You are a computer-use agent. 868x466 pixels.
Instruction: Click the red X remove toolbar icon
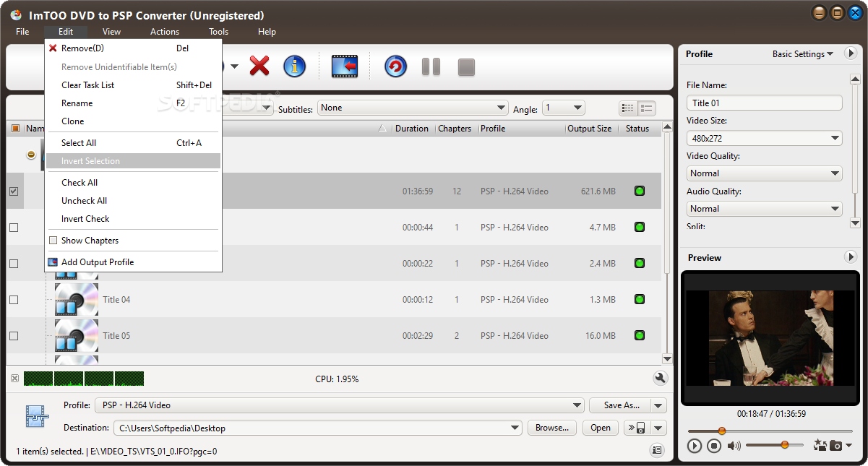[259, 66]
